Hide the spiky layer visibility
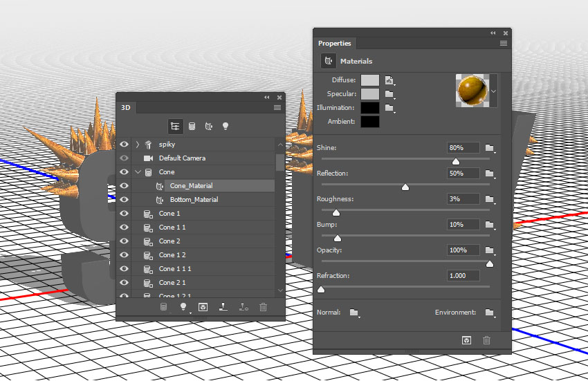This screenshot has height=381, width=588. coord(124,145)
